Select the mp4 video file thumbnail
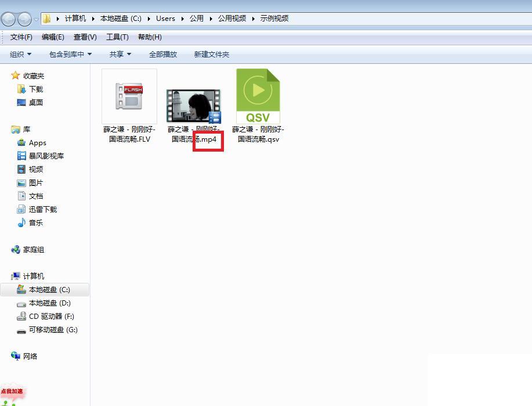The image size is (532, 406). pyautogui.click(x=193, y=106)
